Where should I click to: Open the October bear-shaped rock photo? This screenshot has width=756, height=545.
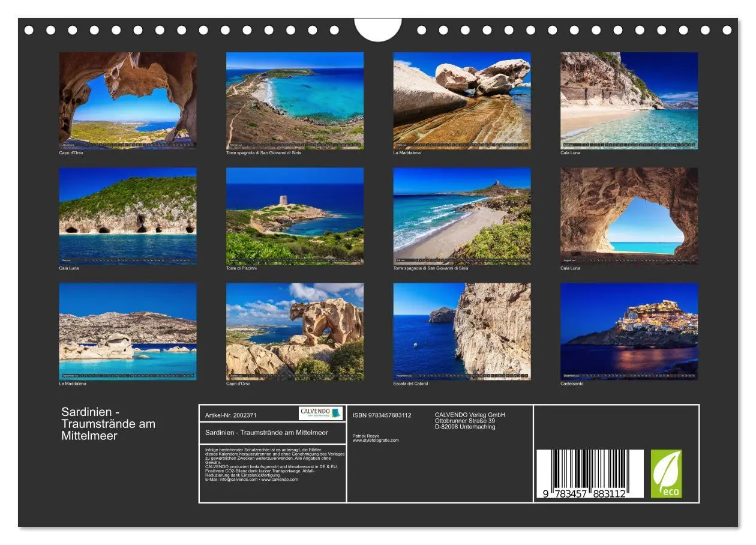pos(295,331)
